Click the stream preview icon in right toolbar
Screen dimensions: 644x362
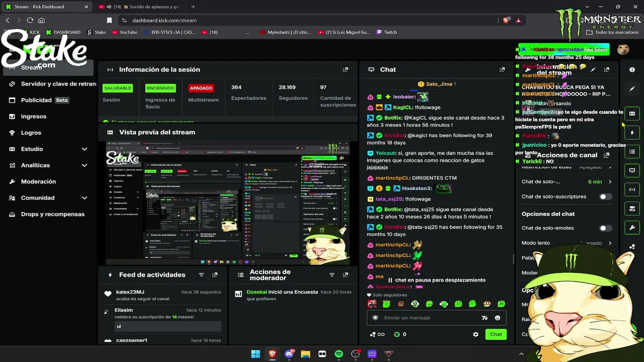(632, 114)
